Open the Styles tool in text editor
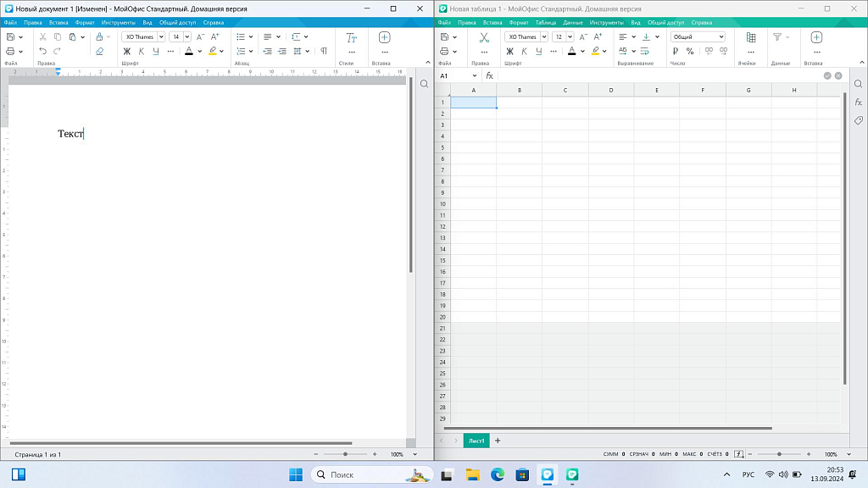 point(351,37)
